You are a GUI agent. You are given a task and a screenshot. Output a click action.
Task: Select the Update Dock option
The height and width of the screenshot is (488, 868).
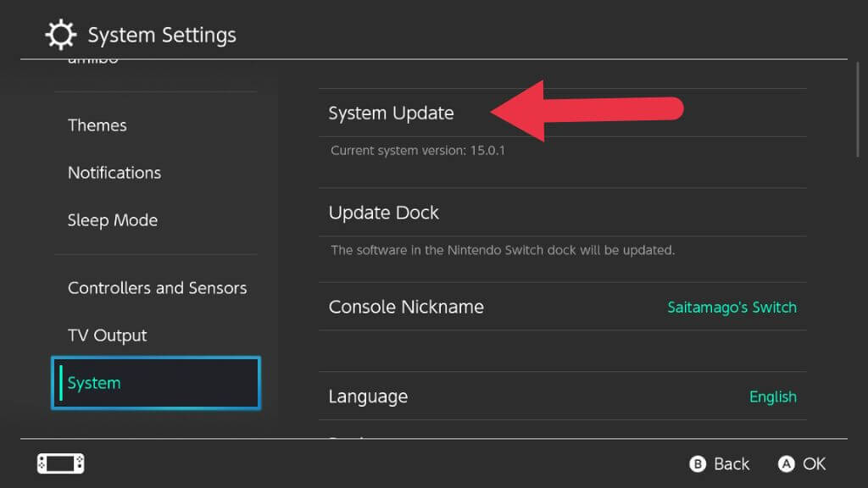(384, 213)
